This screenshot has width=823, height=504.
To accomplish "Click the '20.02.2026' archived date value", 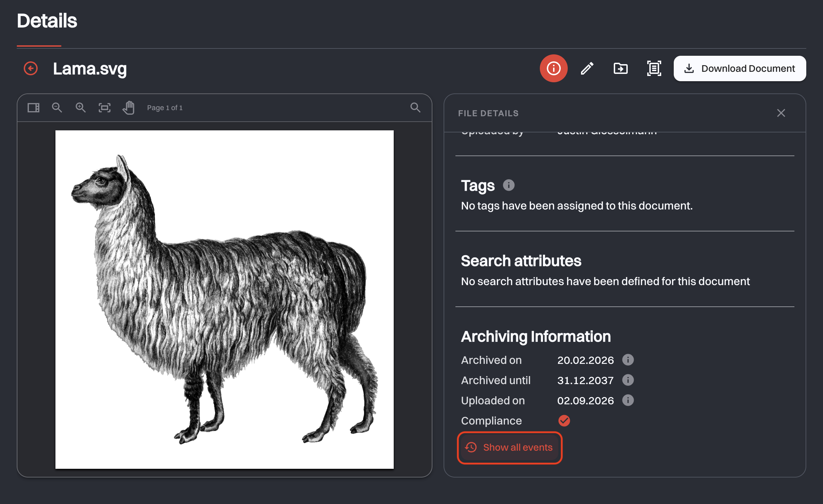I will coord(586,360).
